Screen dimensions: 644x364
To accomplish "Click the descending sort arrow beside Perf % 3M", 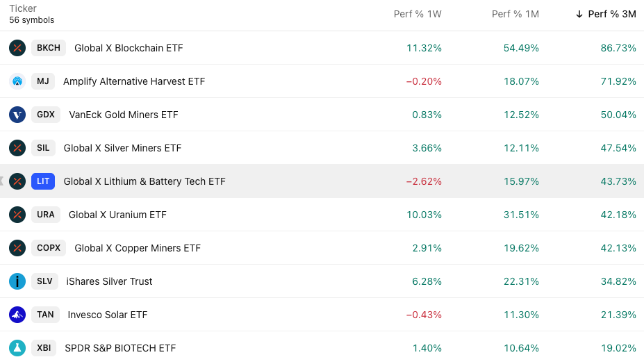I will click(579, 15).
